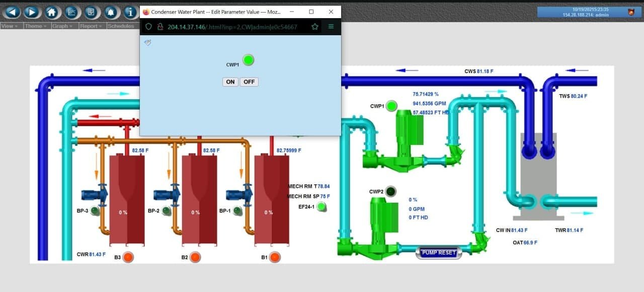Click the info icon in toolbar
Viewport: 644px width, 292px height.
pos(130,12)
